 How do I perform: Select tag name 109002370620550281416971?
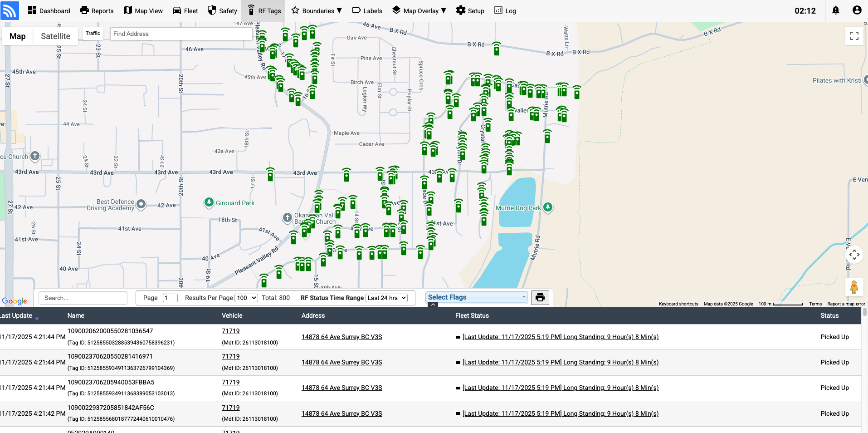coord(110,356)
